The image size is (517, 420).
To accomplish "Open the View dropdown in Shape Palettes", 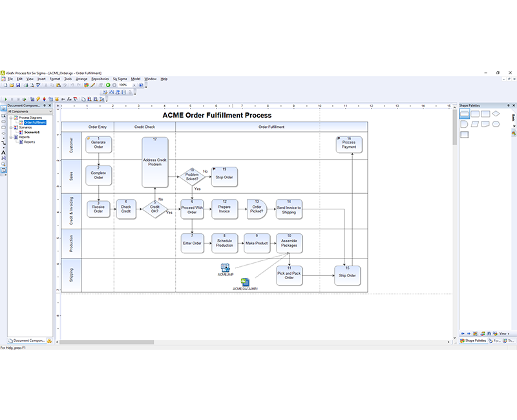I will [503, 333].
